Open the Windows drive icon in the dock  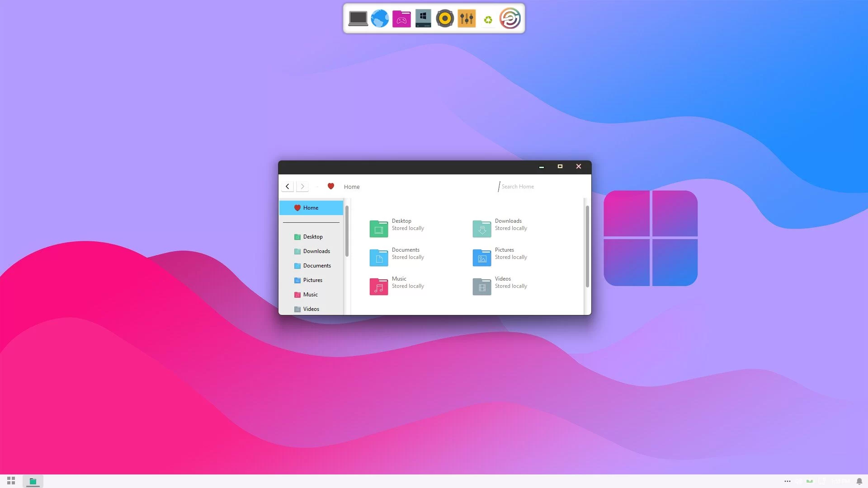(423, 19)
